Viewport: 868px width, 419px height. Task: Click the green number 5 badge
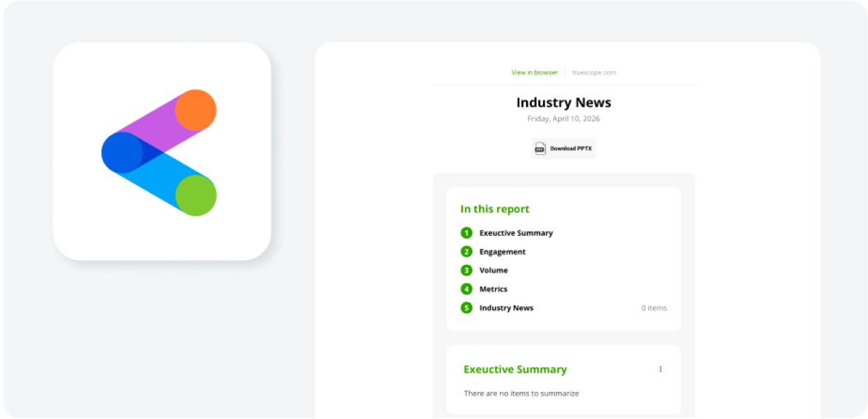(x=467, y=308)
